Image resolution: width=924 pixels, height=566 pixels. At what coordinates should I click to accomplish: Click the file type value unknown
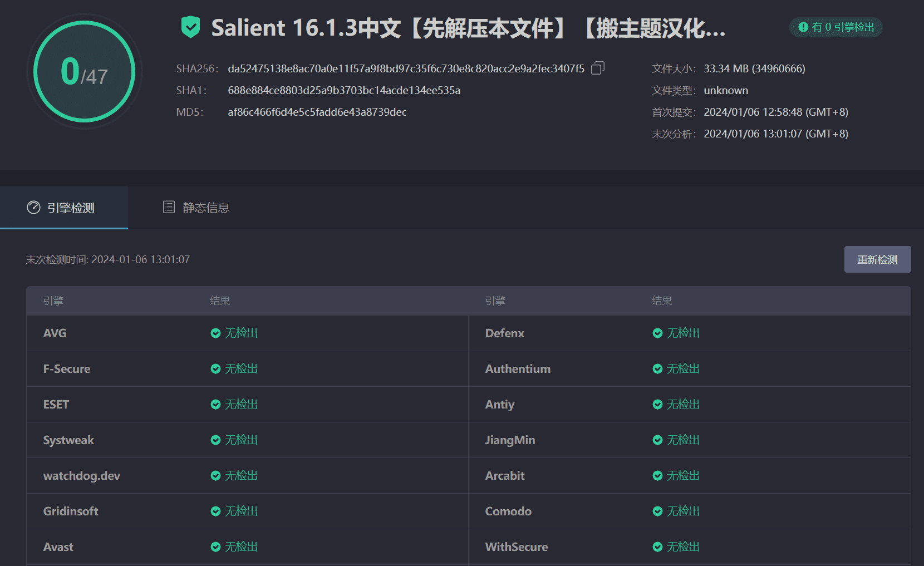pos(726,90)
